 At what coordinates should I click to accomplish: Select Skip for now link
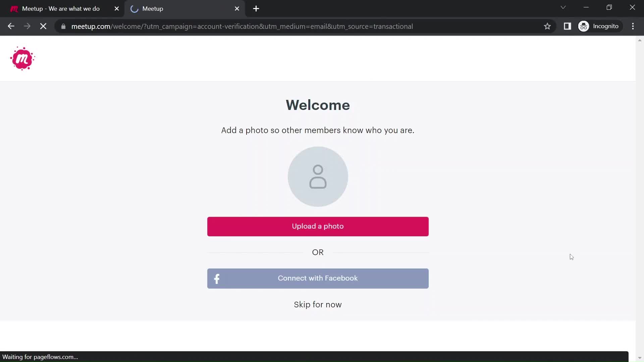coord(318,305)
